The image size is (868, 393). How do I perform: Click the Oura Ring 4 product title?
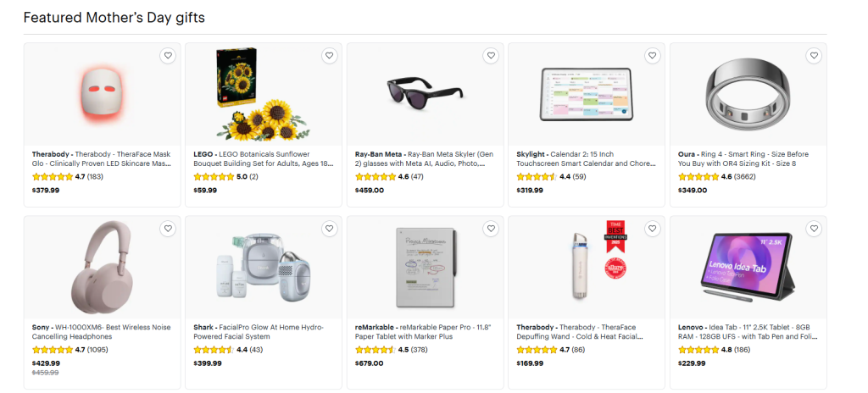pyautogui.click(x=747, y=158)
